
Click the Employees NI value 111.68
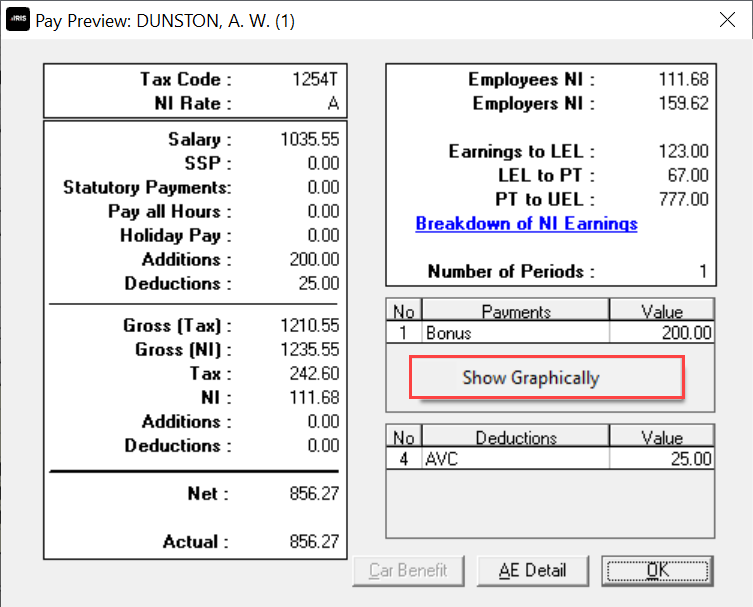683,79
